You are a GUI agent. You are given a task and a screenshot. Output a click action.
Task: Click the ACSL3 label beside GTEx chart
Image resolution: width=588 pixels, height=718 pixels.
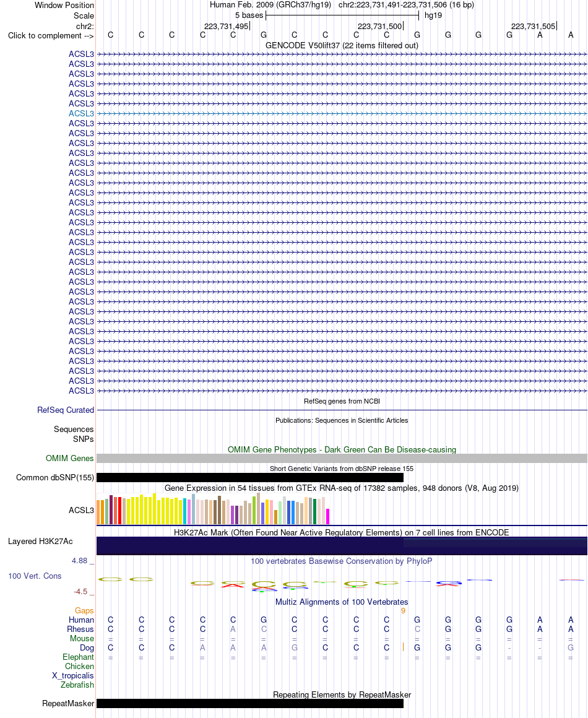(81, 510)
